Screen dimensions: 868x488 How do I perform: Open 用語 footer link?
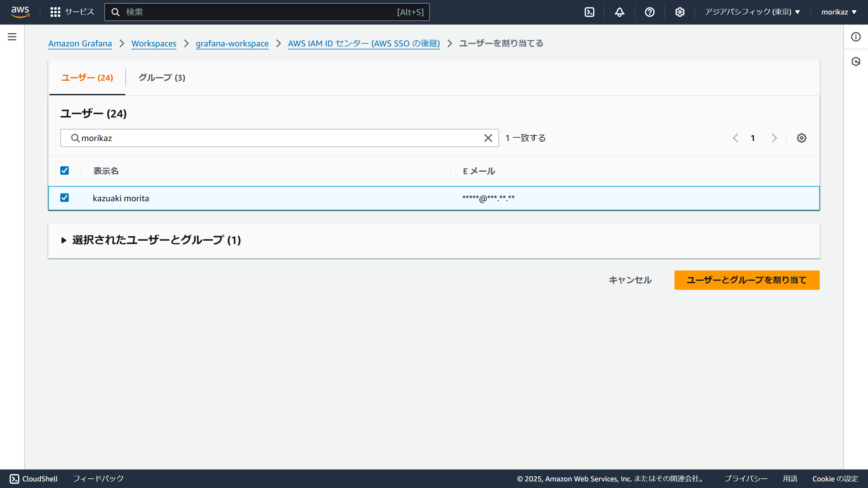[790, 479]
